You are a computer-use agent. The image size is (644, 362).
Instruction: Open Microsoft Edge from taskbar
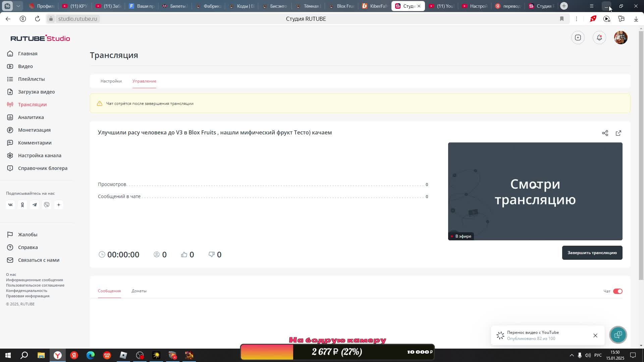coord(91,355)
